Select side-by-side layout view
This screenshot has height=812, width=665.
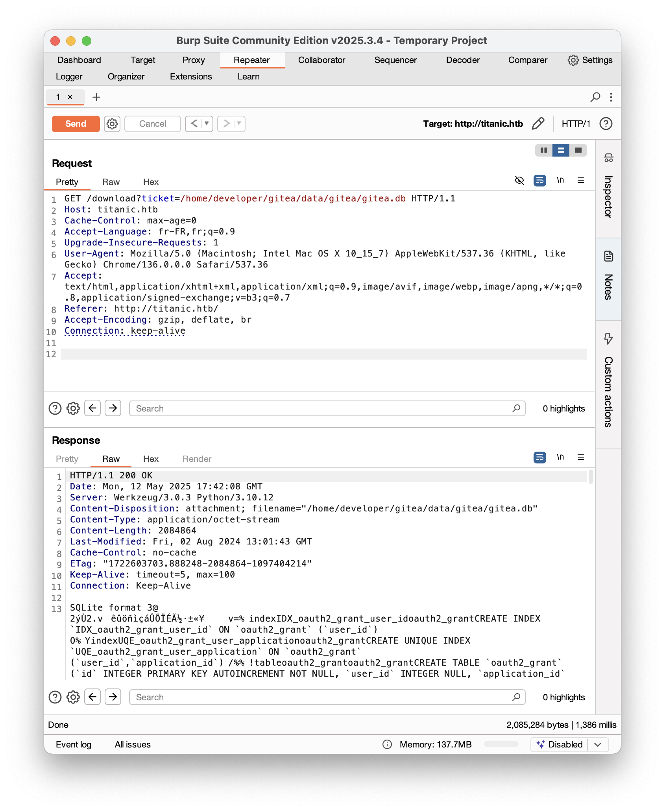(x=544, y=150)
